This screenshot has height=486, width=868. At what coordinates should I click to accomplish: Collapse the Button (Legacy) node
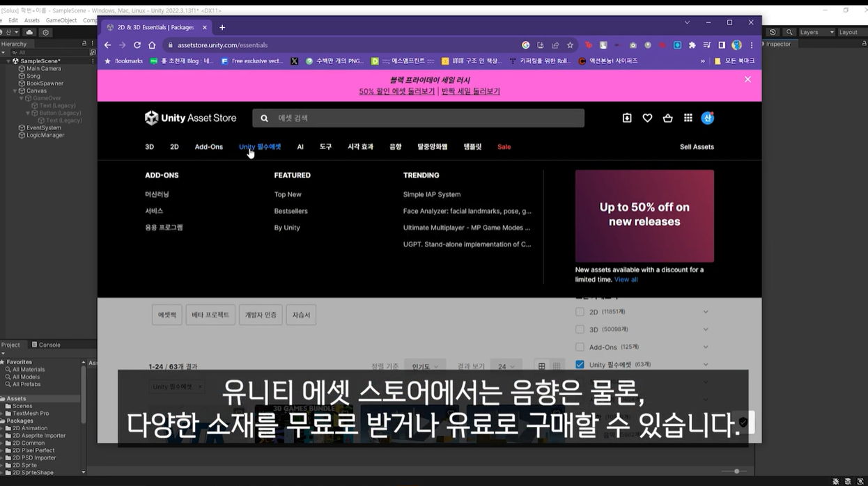coord(28,113)
